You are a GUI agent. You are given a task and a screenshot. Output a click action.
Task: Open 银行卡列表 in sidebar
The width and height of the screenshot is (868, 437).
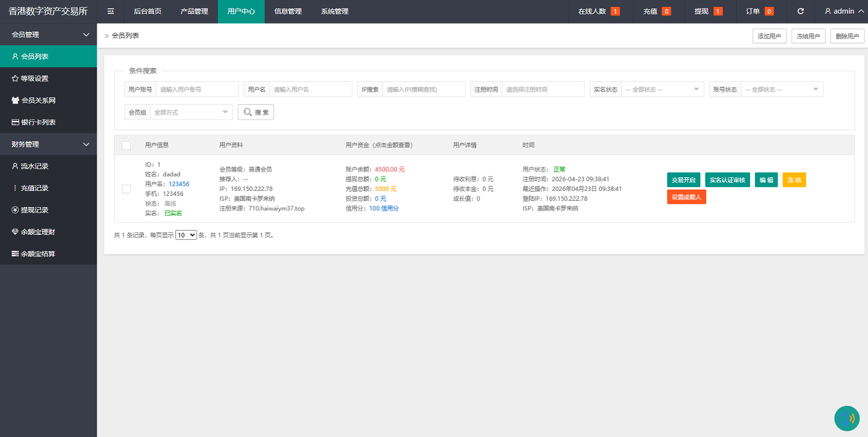click(x=38, y=122)
